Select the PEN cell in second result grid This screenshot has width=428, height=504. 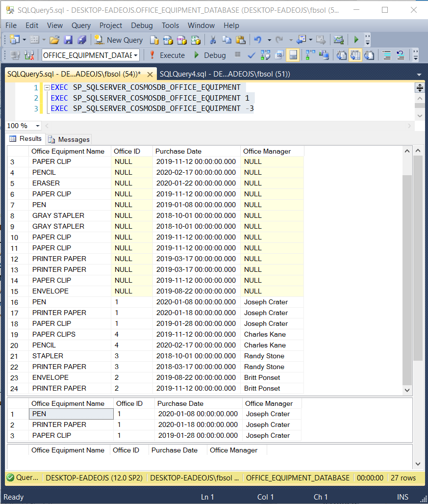point(71,414)
